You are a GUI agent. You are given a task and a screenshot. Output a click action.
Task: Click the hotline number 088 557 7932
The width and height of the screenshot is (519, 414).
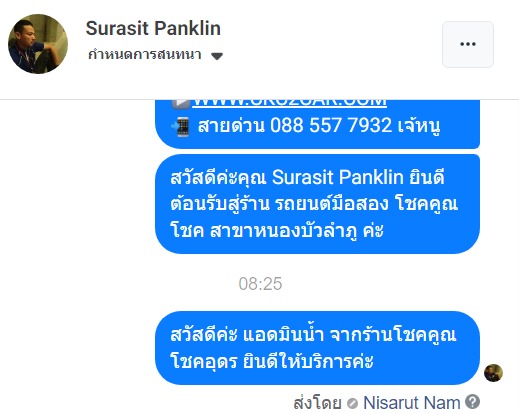331,125
